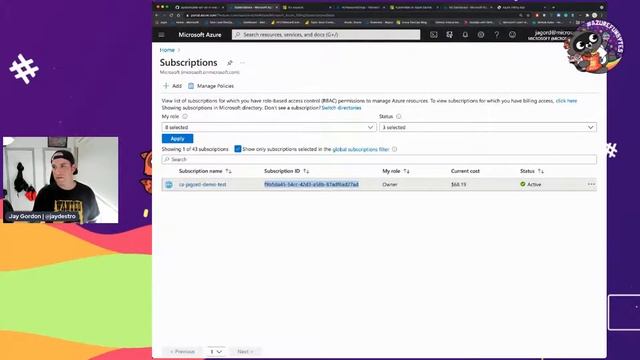
Task: Open the 'click here' billing access link
Action: coord(566,101)
